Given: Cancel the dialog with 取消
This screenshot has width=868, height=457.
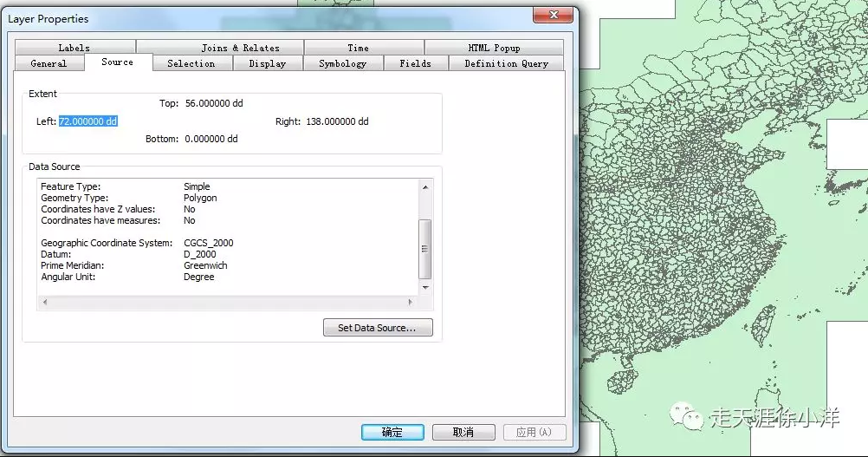Looking at the screenshot, I should (x=463, y=432).
